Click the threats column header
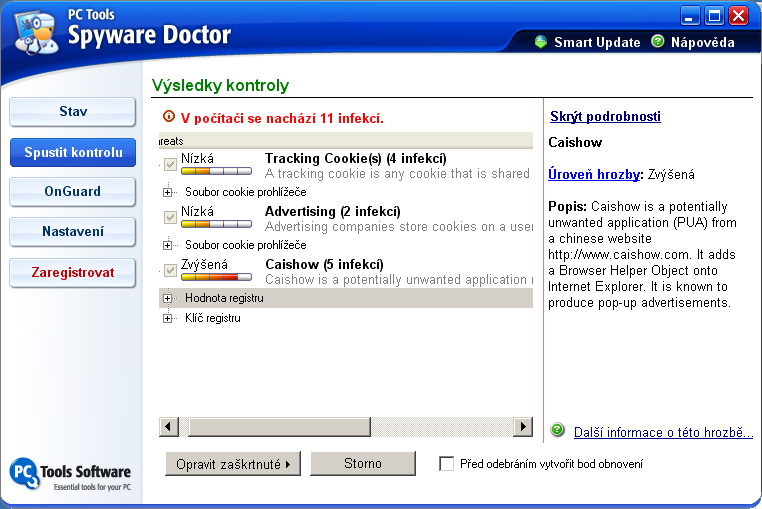Screen dimensions: 762x509 point(346,140)
